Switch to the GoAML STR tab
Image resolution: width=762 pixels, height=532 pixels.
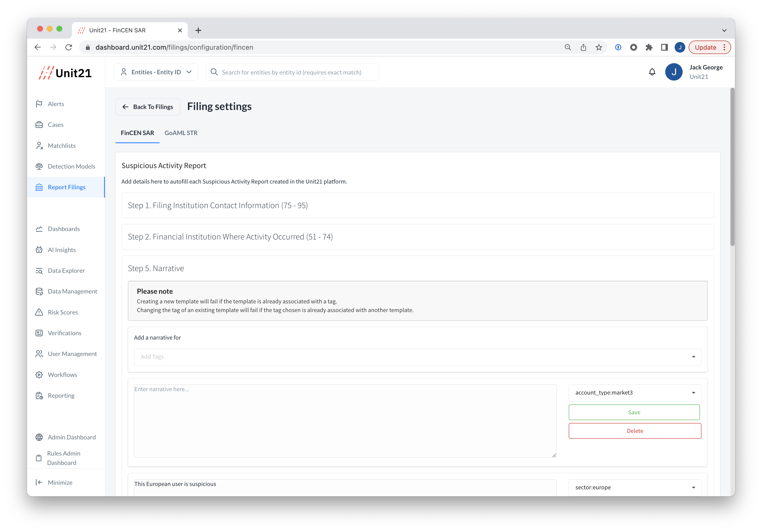pos(181,133)
